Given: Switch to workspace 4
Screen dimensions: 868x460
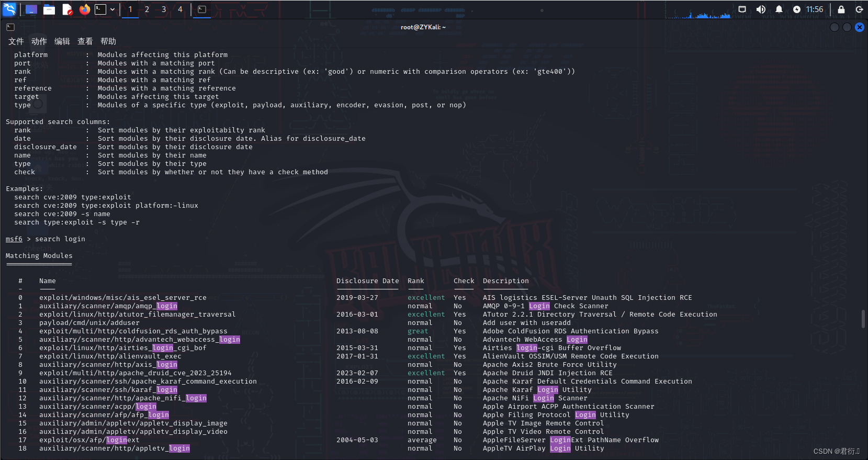Looking at the screenshot, I should [x=181, y=9].
